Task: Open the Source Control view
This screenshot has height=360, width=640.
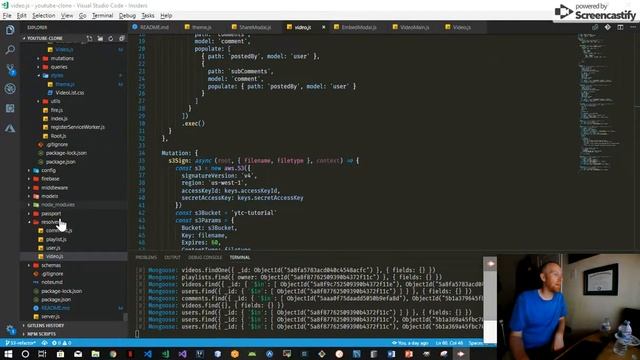Action: (x=10, y=69)
